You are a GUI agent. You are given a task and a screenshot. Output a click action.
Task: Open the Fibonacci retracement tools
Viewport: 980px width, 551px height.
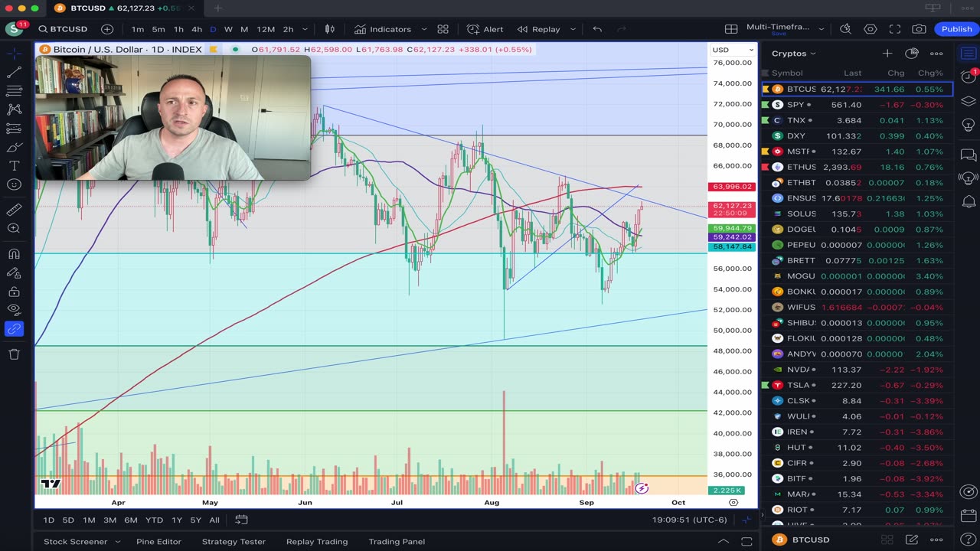14,91
